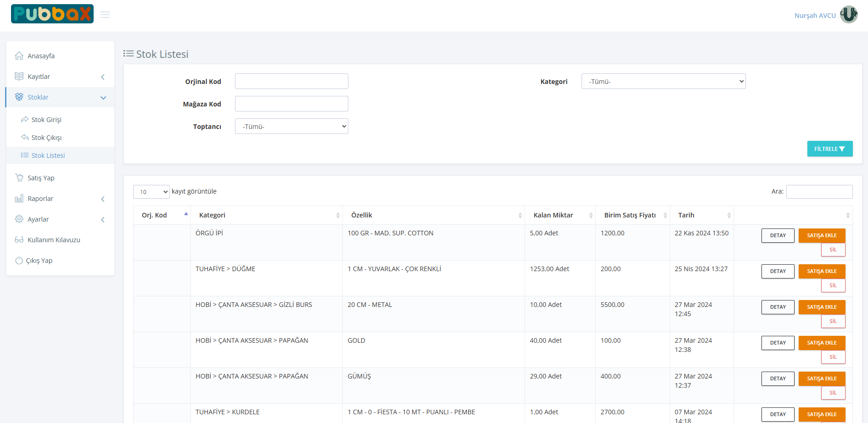Click the Pubbax logo
The image size is (868, 423).
point(52,14)
